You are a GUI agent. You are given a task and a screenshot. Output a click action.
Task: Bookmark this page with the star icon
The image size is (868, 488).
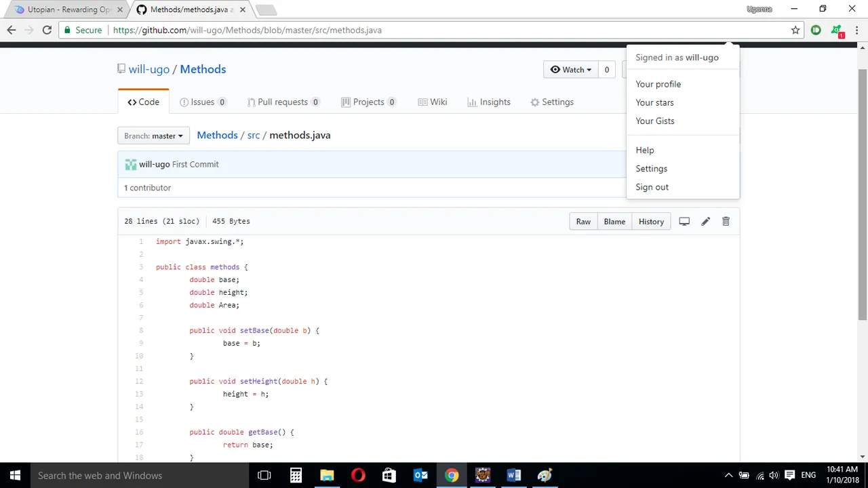pyautogui.click(x=795, y=30)
